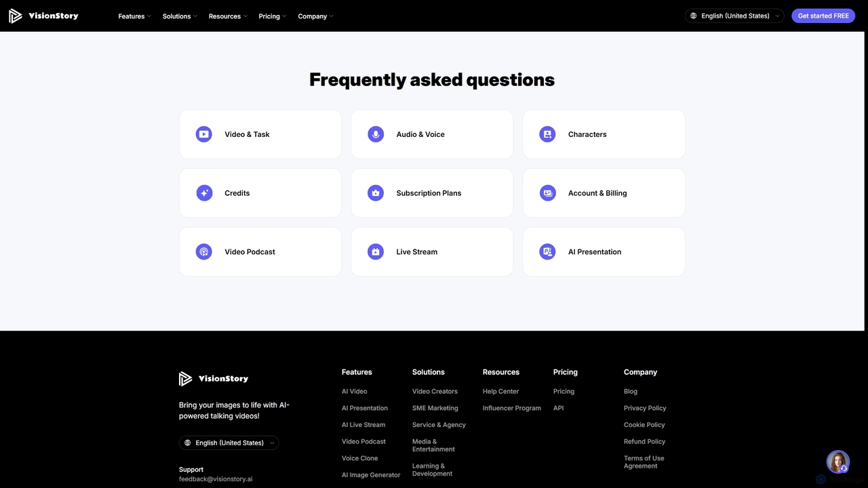Open SME Marketing footer link
The image size is (868, 488).
[435, 408]
